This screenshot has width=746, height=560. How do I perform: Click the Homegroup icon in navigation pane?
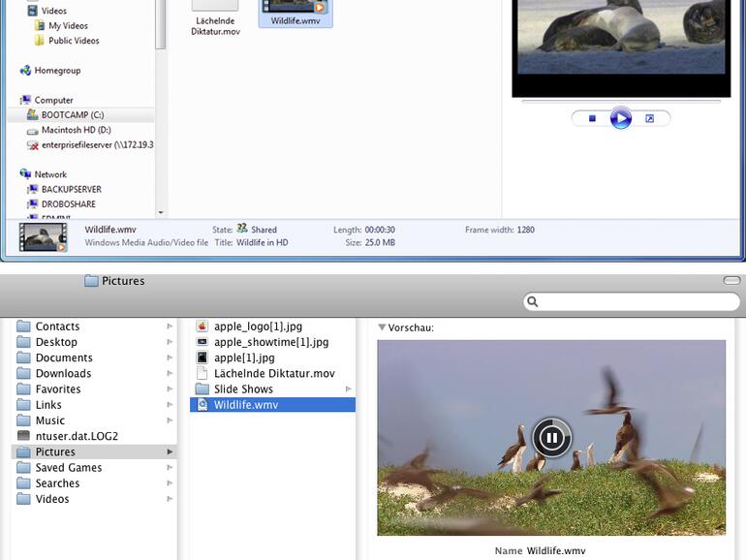[x=25, y=71]
